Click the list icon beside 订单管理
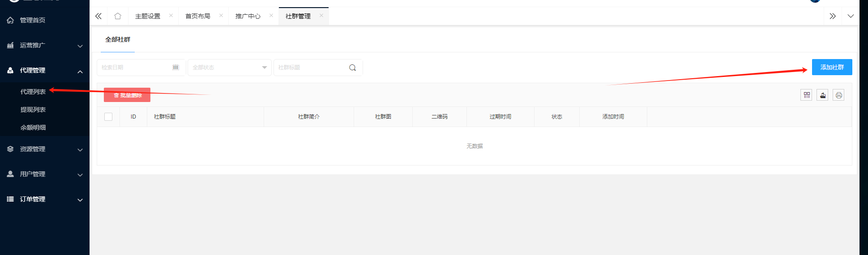The height and width of the screenshot is (255, 868). coord(10,199)
